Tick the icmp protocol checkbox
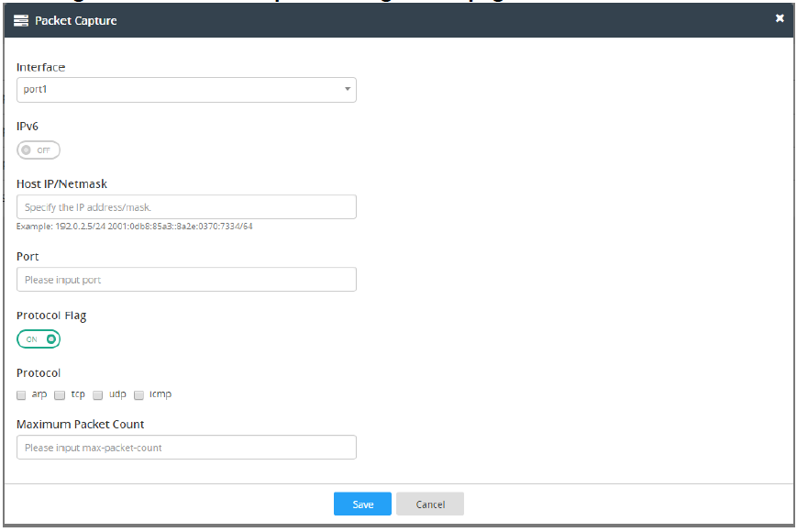Viewport: 808px width, 532px height. [x=138, y=394]
